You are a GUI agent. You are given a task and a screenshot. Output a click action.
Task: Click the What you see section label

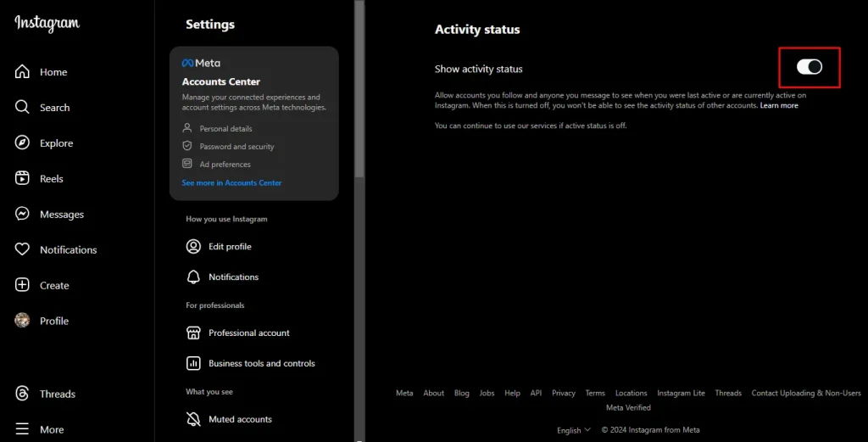click(x=209, y=392)
